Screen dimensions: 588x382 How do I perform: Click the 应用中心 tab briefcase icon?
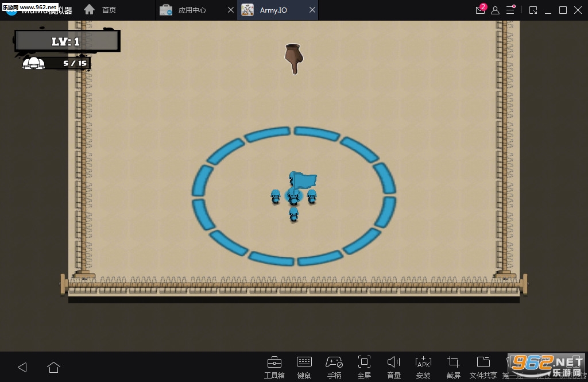(x=166, y=10)
